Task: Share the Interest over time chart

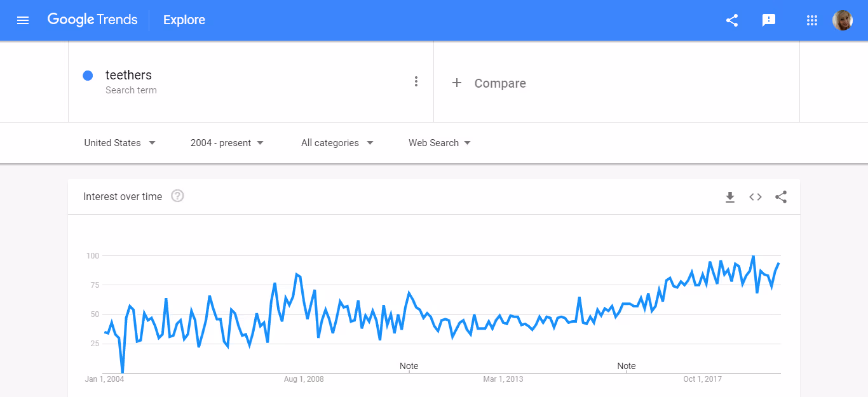Action: (780, 197)
